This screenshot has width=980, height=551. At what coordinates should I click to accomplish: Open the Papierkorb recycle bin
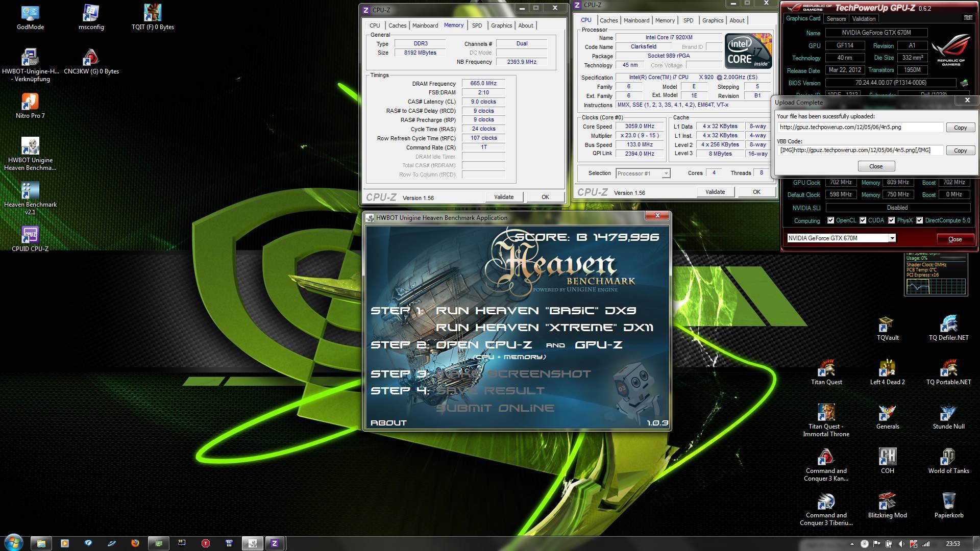949,506
